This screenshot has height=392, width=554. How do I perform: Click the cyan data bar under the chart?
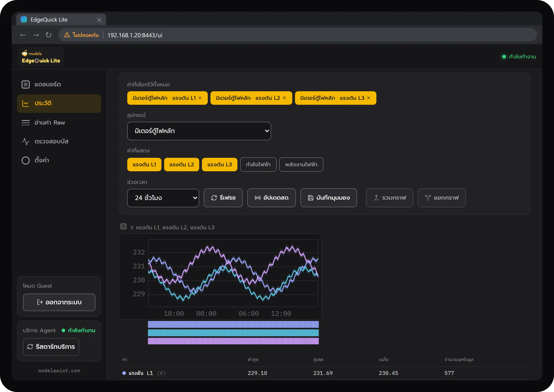click(233, 333)
